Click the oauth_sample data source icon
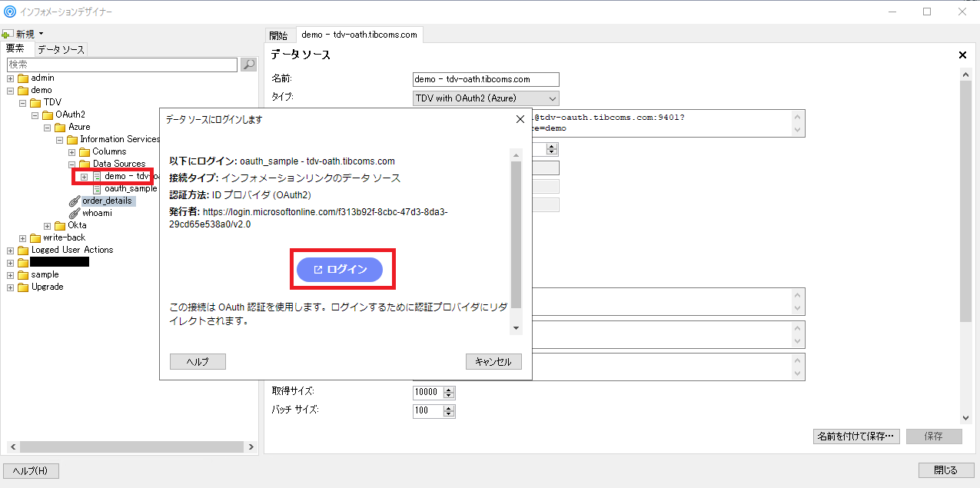 point(97,189)
